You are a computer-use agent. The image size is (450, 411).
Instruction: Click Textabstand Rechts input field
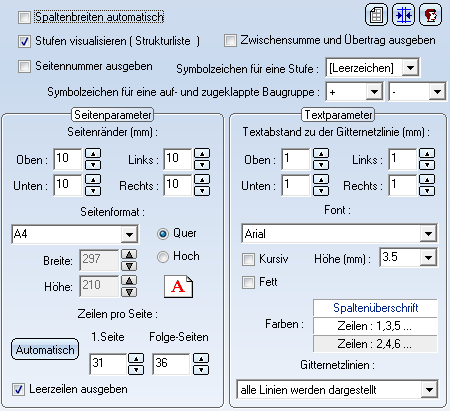click(403, 185)
